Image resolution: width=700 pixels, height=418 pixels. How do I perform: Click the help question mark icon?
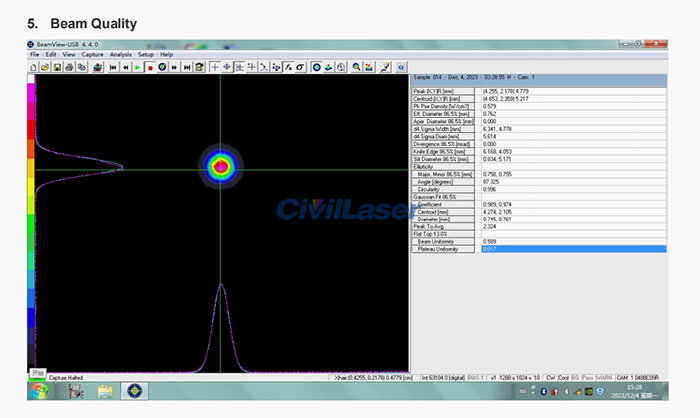tap(401, 67)
